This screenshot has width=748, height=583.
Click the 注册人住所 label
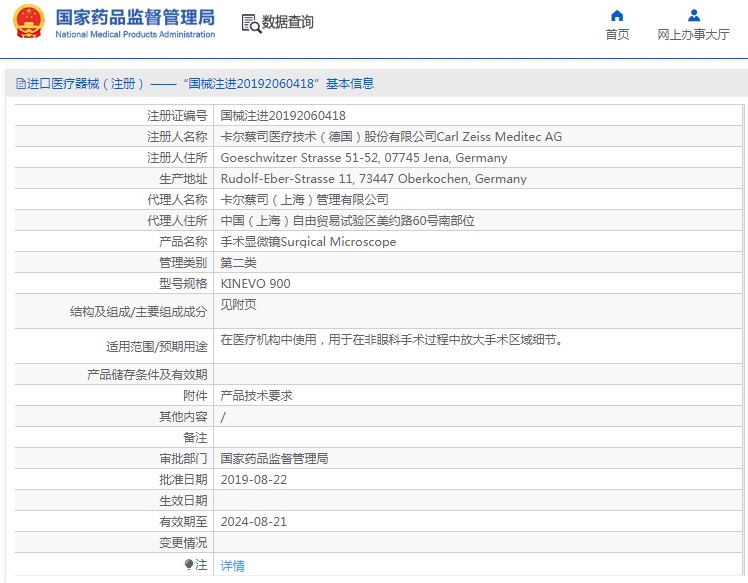pos(177,157)
